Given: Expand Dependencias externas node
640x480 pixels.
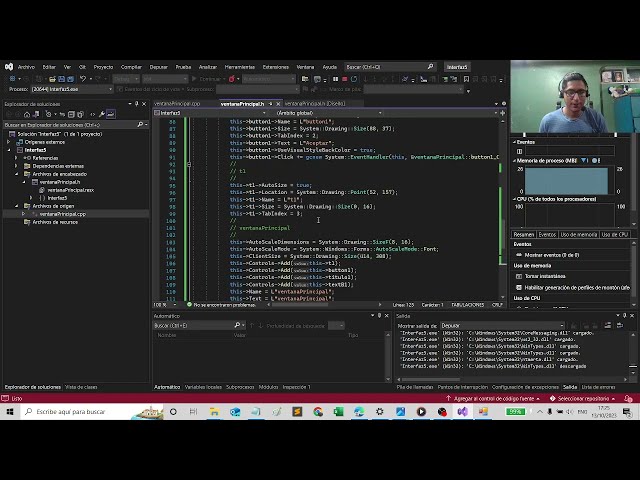Looking at the screenshot, I should (x=16, y=166).
